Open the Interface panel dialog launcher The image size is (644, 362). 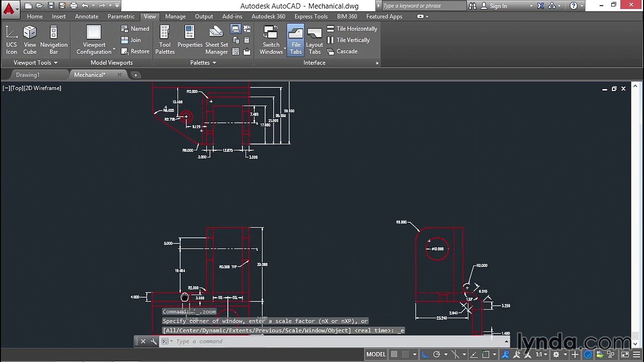pyautogui.click(x=377, y=63)
